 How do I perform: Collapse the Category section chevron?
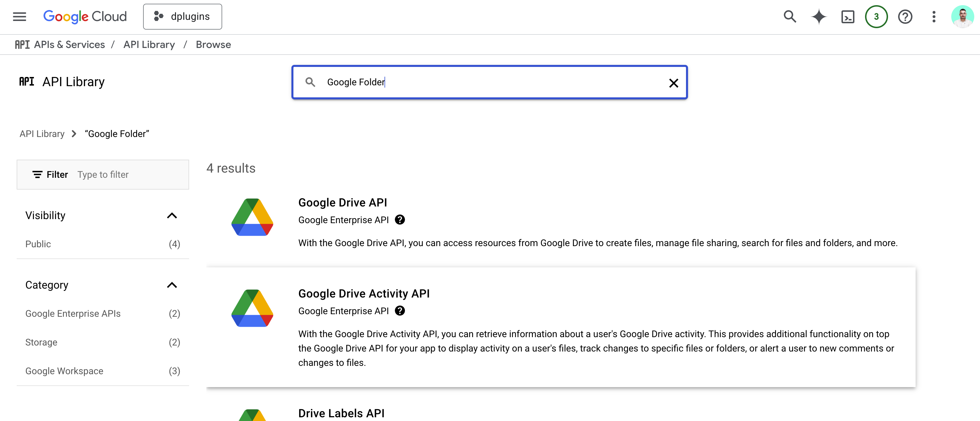172,285
